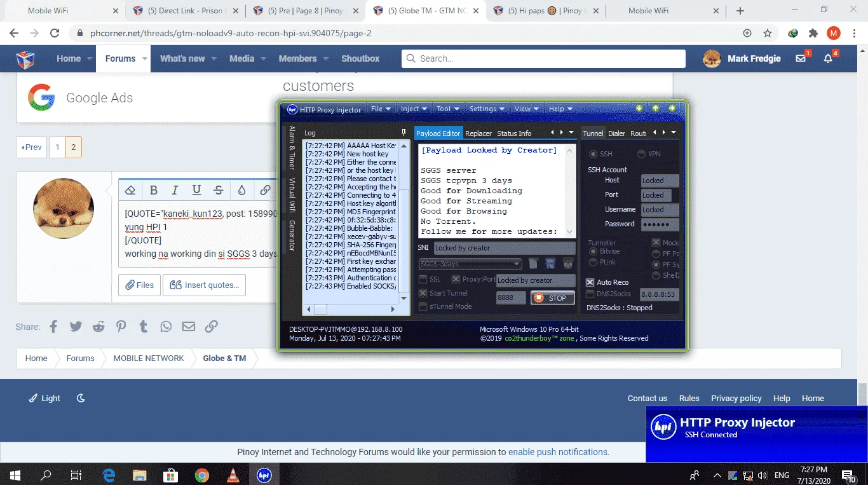Open the Settings menu dropdown in injector
The image size is (868, 485).
(x=487, y=109)
